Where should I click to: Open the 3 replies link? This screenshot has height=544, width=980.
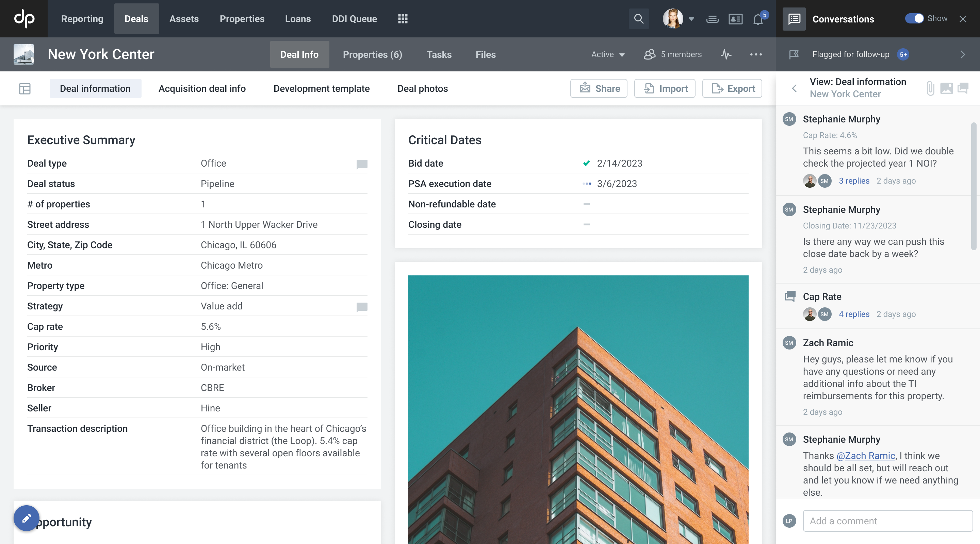[854, 181]
